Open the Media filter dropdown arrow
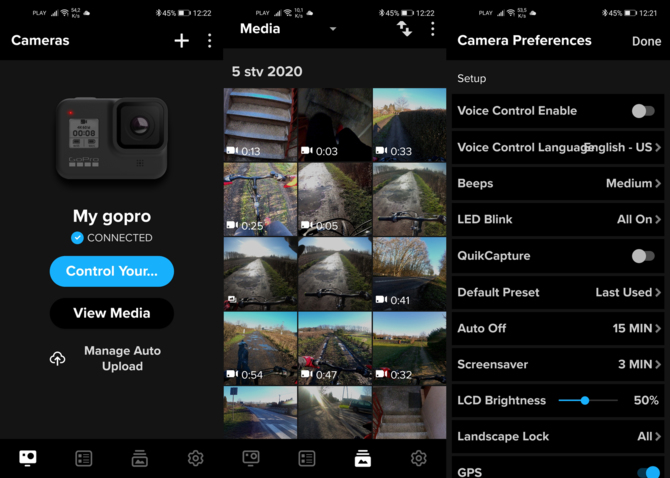Screen dimensions: 670x478 pyautogui.click(x=333, y=29)
